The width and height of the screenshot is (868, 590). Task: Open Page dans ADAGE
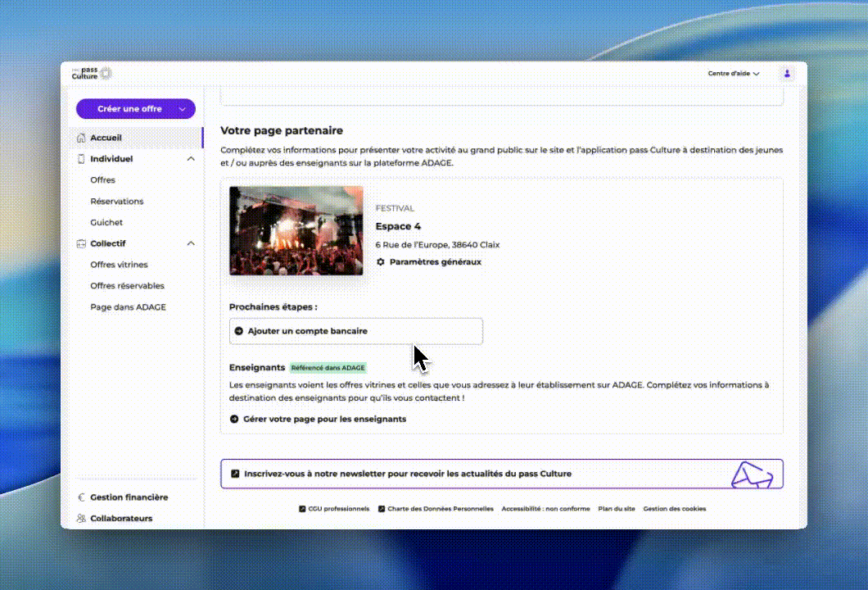[128, 307]
